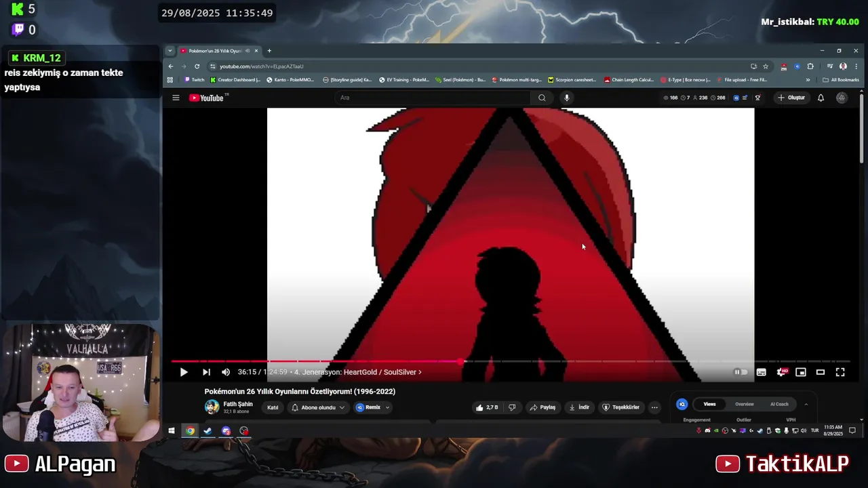The width and height of the screenshot is (868, 488).
Task: Click the 'Oluştur' create button
Action: 791,98
